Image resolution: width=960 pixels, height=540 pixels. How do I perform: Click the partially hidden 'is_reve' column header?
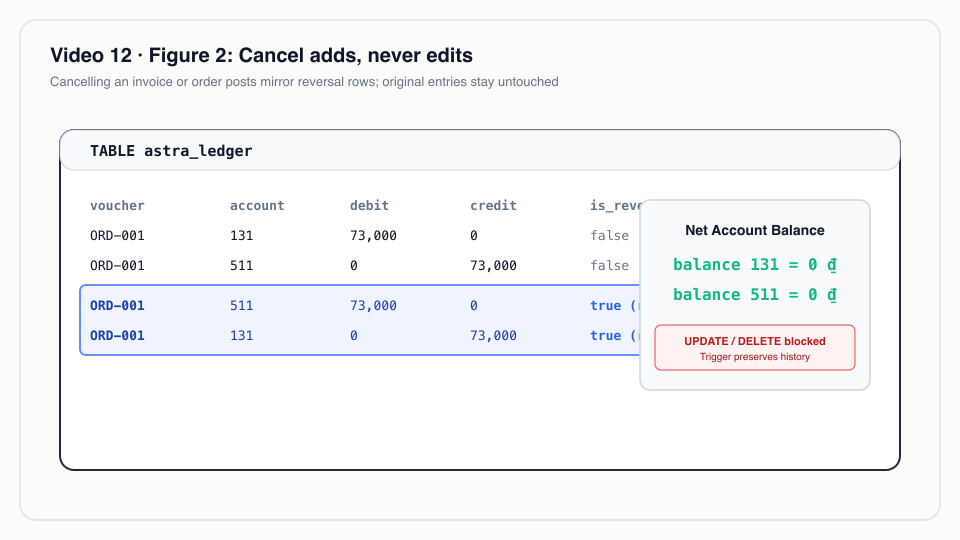615,206
